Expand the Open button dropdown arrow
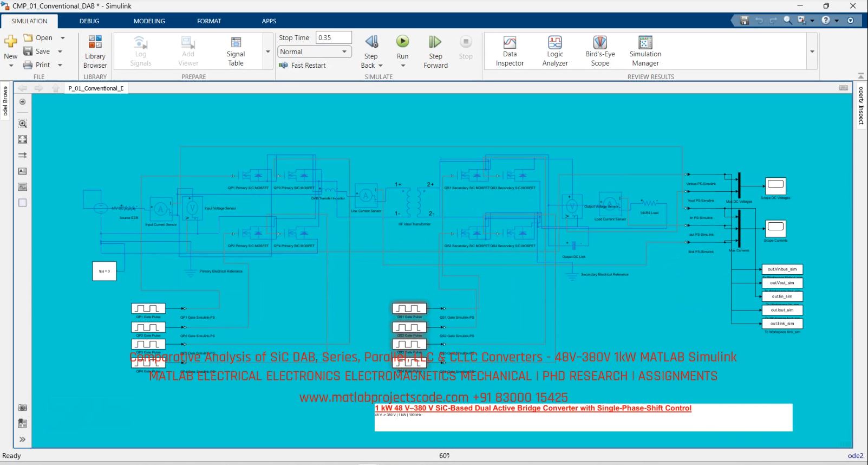868x465 pixels. coord(63,38)
